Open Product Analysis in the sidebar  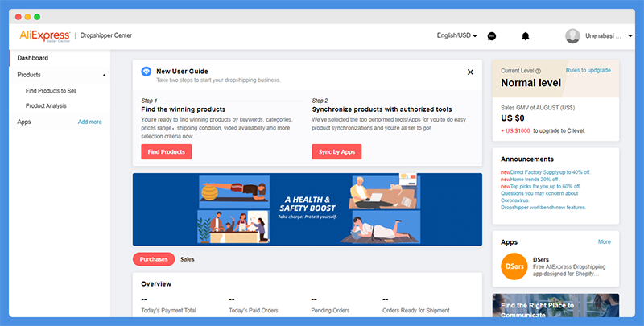[46, 106]
